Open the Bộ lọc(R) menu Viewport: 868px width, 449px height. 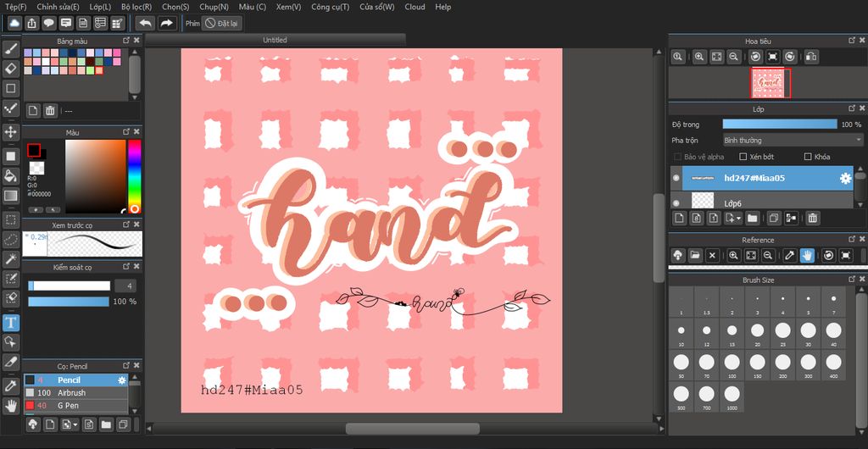(x=136, y=7)
